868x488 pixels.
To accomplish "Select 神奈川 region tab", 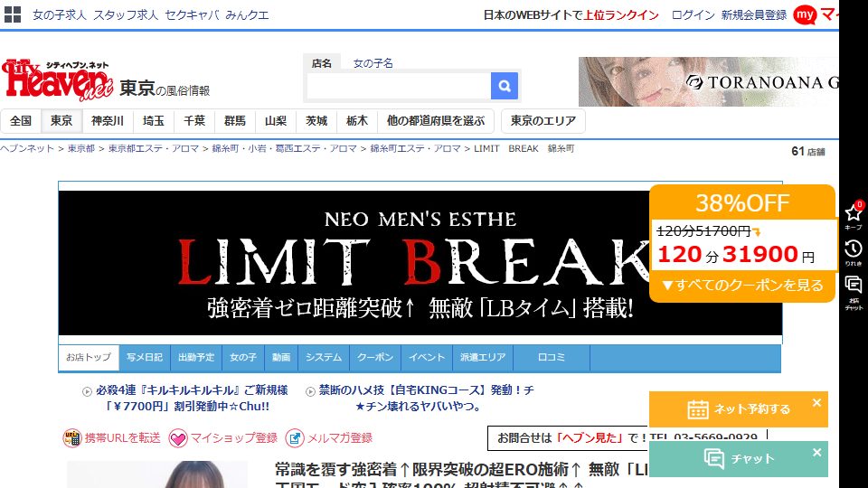I will (108, 120).
